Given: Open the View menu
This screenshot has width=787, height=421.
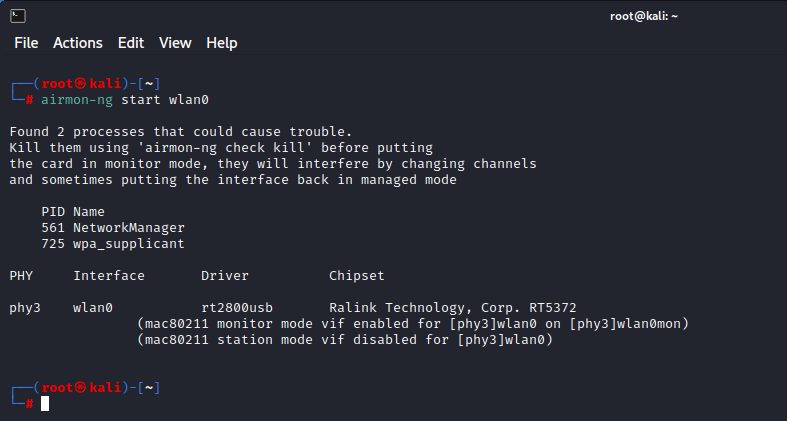Looking at the screenshot, I should [175, 43].
